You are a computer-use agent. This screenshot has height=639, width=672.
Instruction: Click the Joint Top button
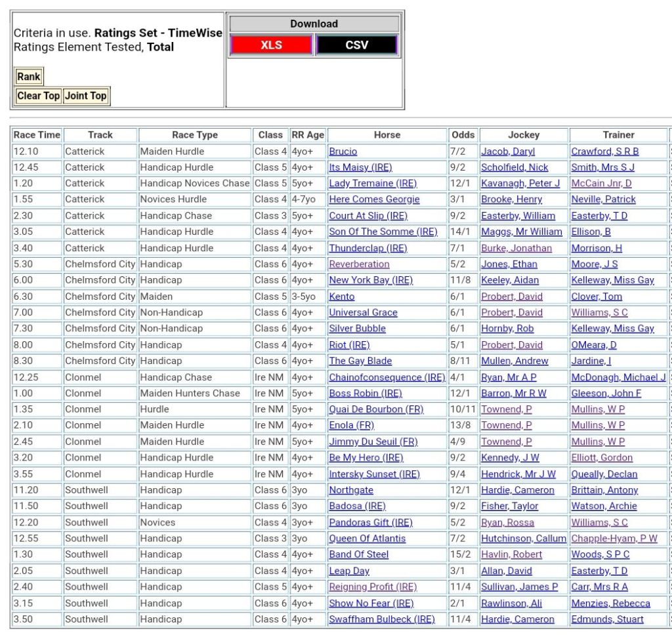click(x=85, y=96)
